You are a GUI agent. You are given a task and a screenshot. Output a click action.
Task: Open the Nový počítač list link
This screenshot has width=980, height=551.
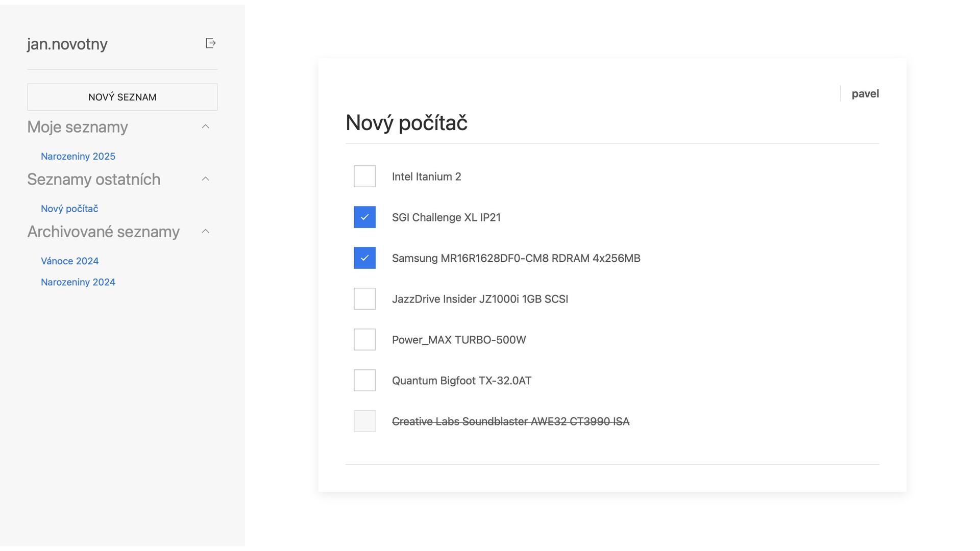click(69, 209)
